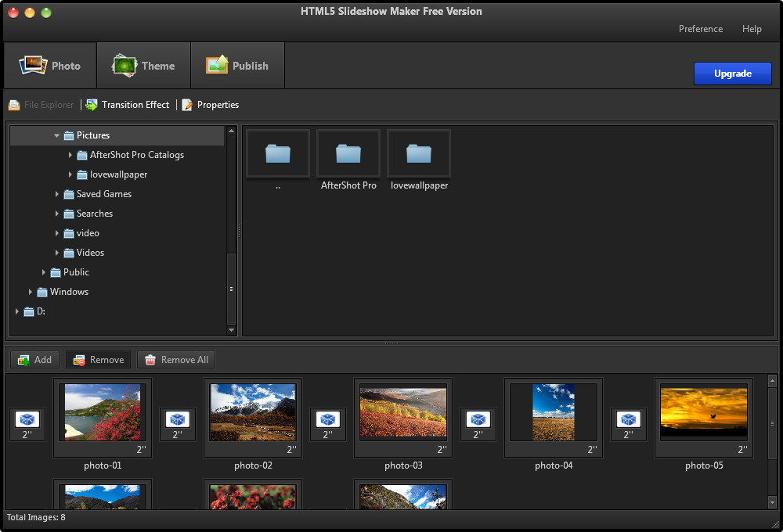The height and width of the screenshot is (532, 783).
Task: Click the blue Upgrade button
Action: point(733,74)
